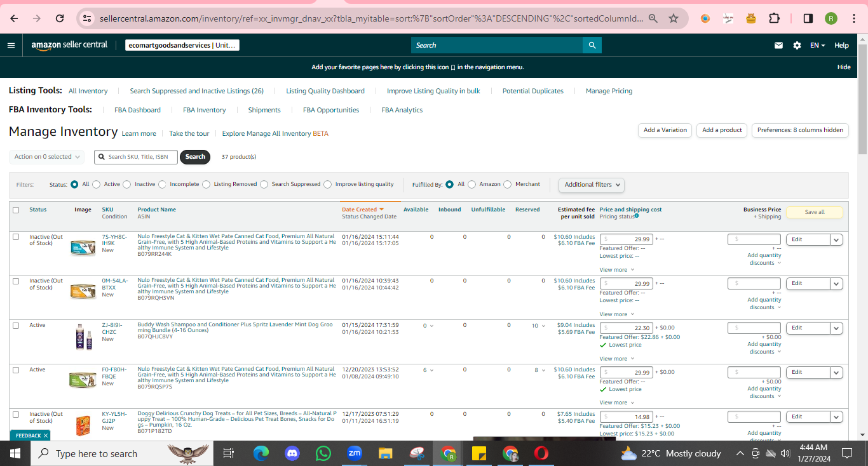Select the Inactive status radio filter
868x466 pixels.
point(127,185)
